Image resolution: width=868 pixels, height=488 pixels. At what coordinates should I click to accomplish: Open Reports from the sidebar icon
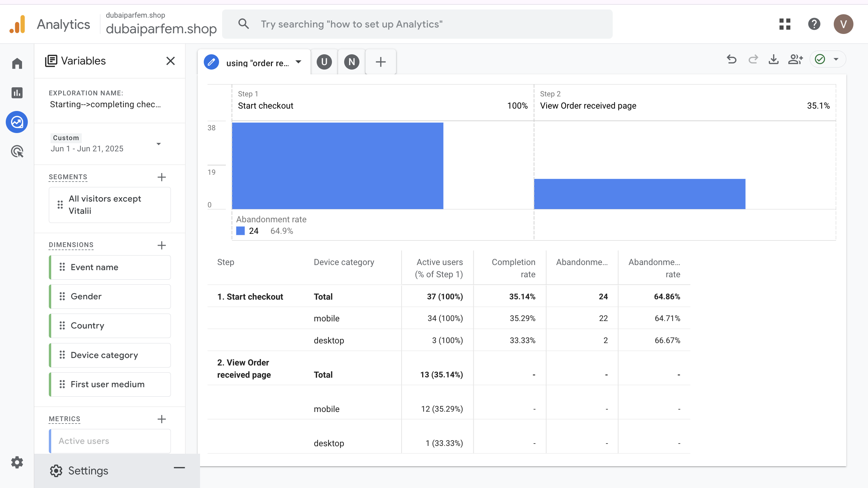point(17,93)
